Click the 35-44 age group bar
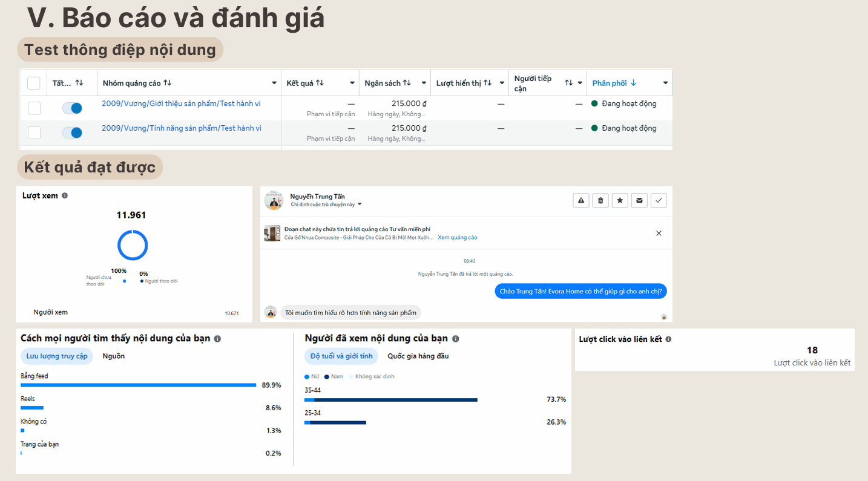Viewport: 868px width, 481px height. tap(391, 400)
